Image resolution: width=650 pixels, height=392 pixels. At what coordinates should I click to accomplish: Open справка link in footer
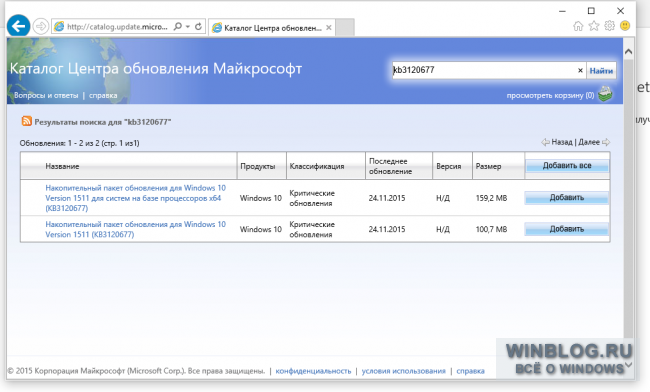470,371
